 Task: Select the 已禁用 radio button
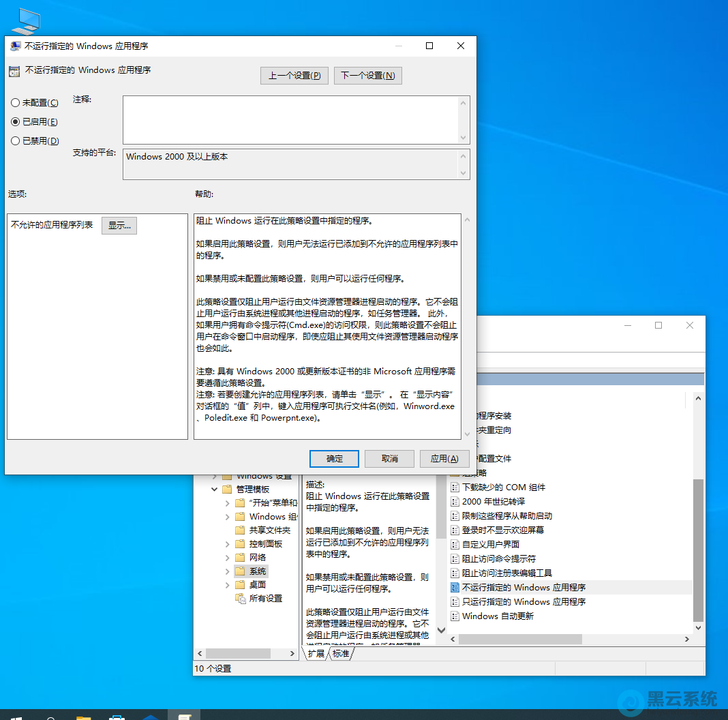pos(15,140)
